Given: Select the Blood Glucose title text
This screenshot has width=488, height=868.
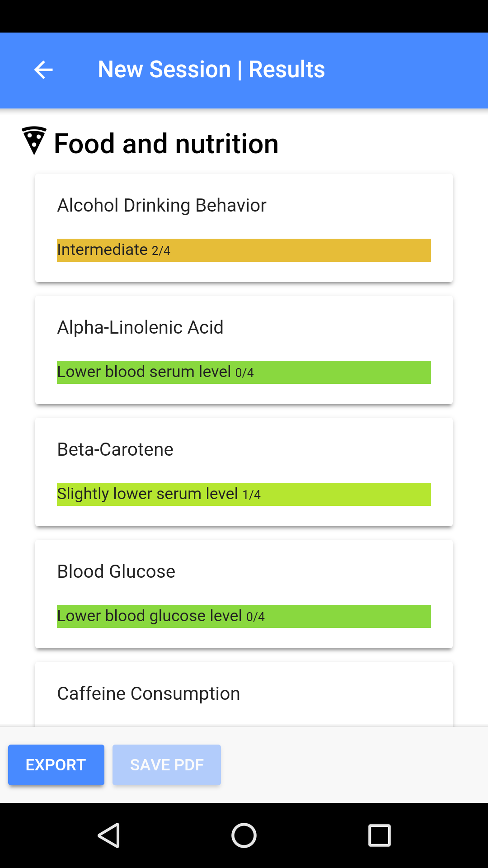Looking at the screenshot, I should pos(116,571).
